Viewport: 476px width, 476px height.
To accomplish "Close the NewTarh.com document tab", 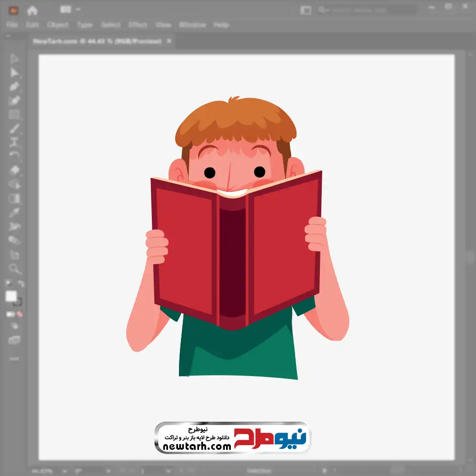I will click(169, 41).
